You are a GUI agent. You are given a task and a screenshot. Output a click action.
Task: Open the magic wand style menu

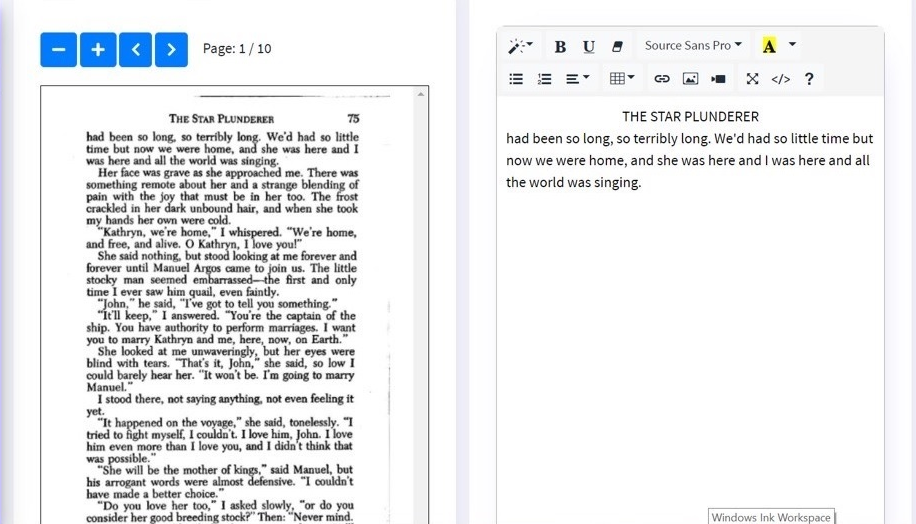click(x=520, y=46)
